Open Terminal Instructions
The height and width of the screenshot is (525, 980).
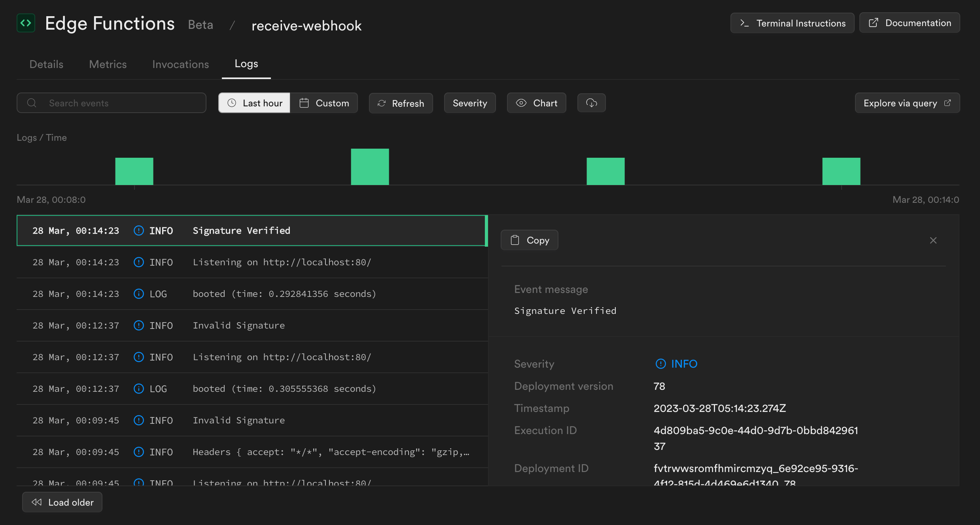click(x=792, y=23)
